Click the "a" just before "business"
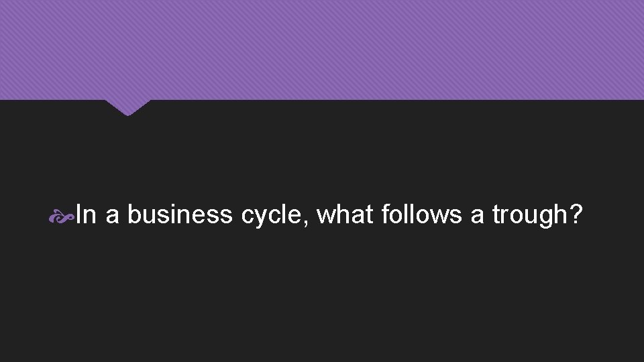The width and height of the screenshot is (644, 362). (x=112, y=216)
